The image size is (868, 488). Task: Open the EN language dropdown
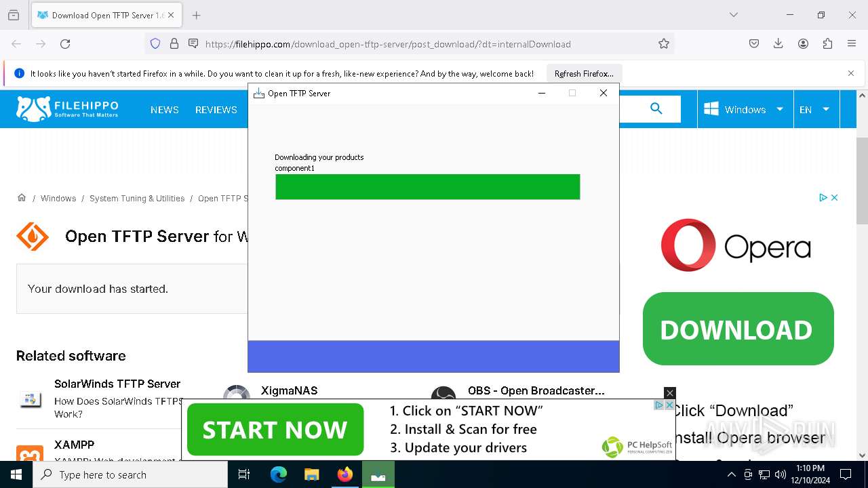816,109
